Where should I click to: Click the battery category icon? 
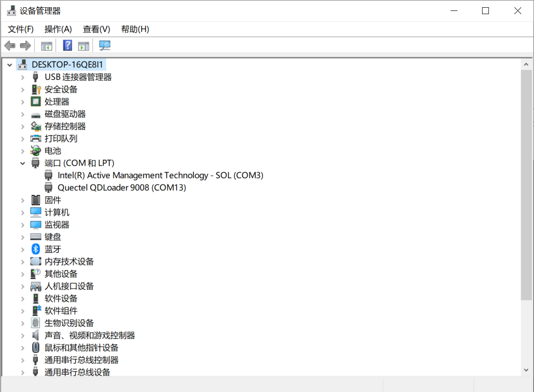tap(36, 150)
